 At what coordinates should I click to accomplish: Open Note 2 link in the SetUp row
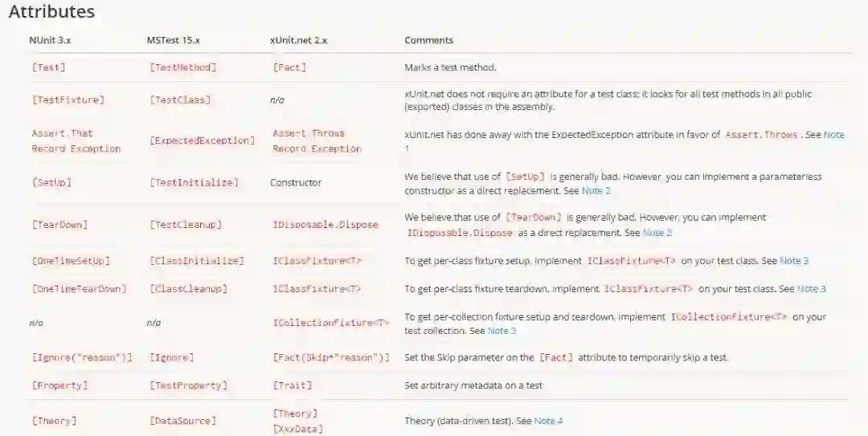tap(596, 191)
